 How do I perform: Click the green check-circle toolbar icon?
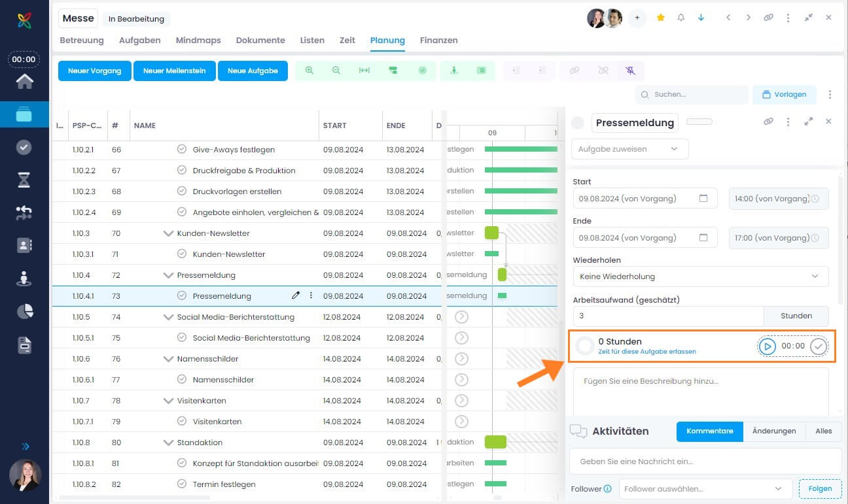click(423, 71)
